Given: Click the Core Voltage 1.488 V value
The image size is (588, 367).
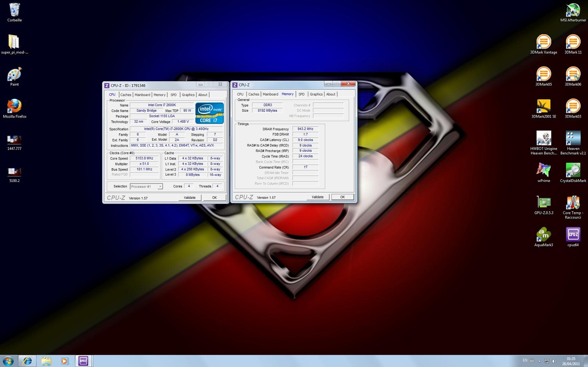Looking at the screenshot, I should coord(183,122).
